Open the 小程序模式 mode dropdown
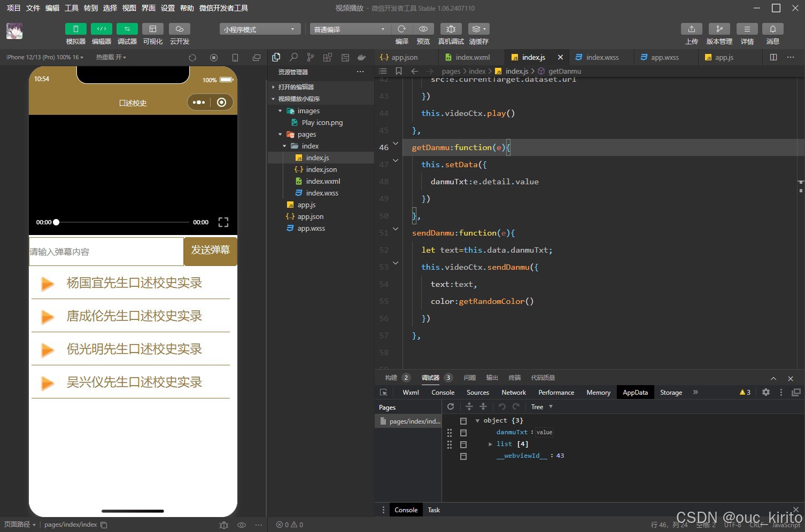Viewport: 805px width, 532px height. pyautogui.click(x=260, y=29)
